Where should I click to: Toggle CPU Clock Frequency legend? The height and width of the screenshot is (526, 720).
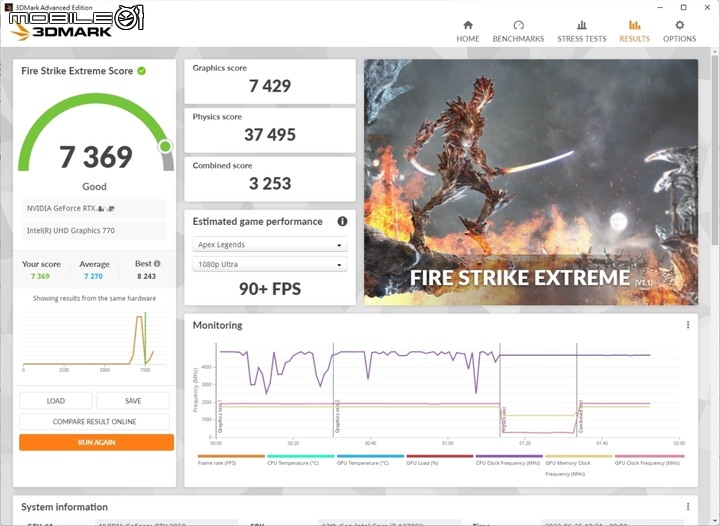509,460
